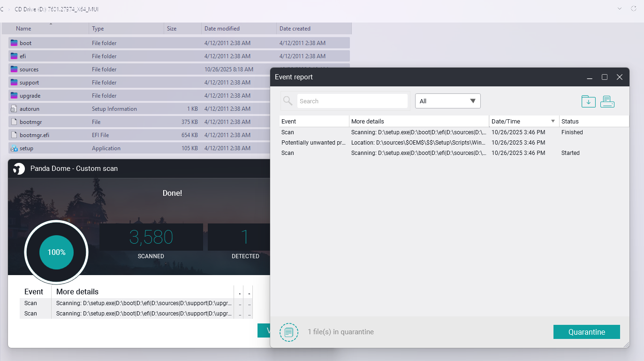The width and height of the screenshot is (644, 361).
Task: Click the Status column header
Action: point(594,121)
